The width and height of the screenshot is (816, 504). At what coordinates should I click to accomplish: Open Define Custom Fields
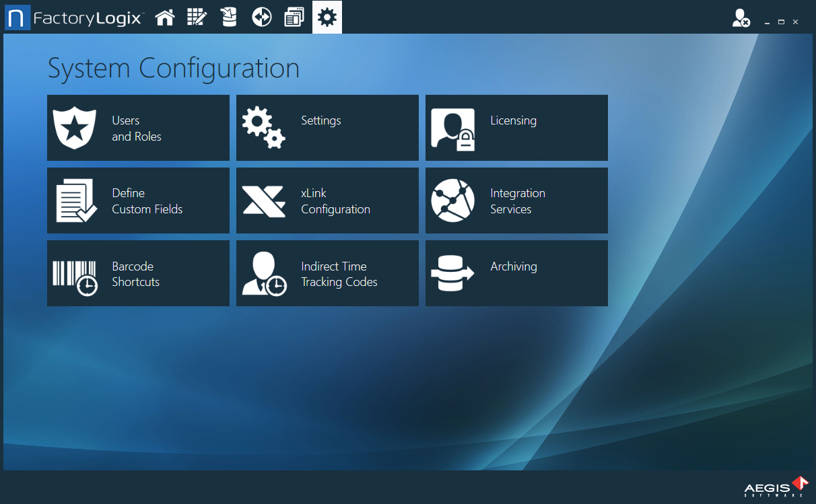(138, 201)
